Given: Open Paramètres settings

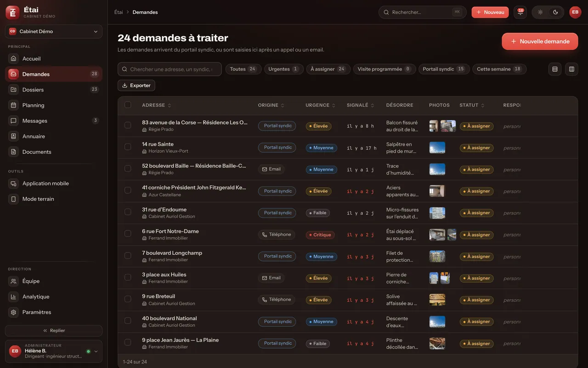Looking at the screenshot, I should [x=54, y=312].
